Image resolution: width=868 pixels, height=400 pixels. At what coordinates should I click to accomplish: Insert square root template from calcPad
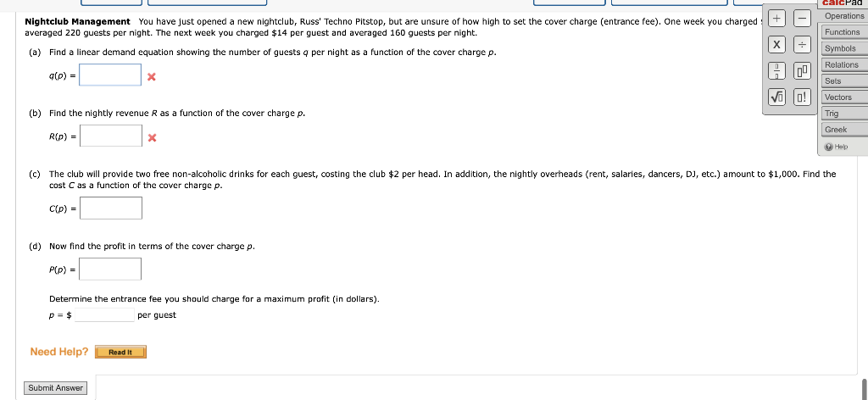pos(776,97)
